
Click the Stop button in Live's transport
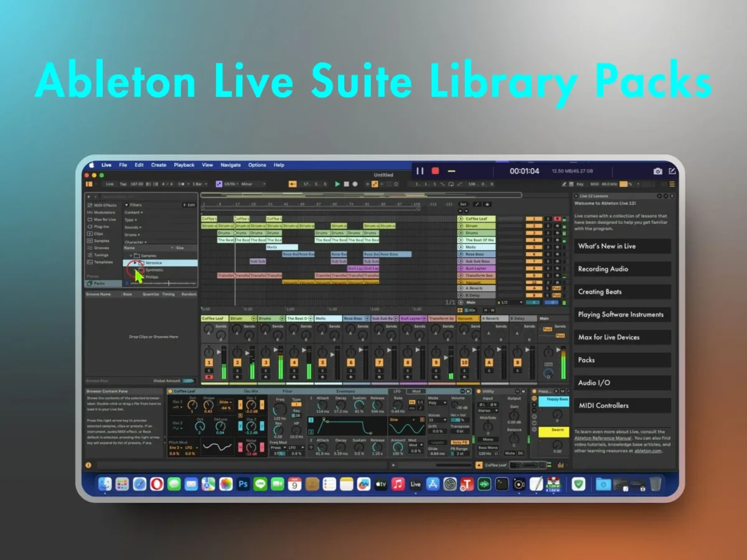pyautogui.click(x=346, y=184)
